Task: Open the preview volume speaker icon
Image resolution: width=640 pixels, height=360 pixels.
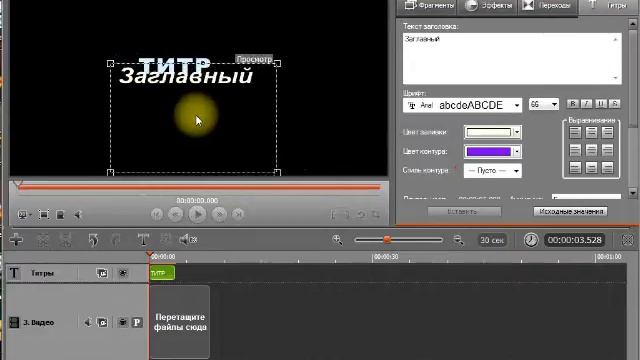Action: 78,215
